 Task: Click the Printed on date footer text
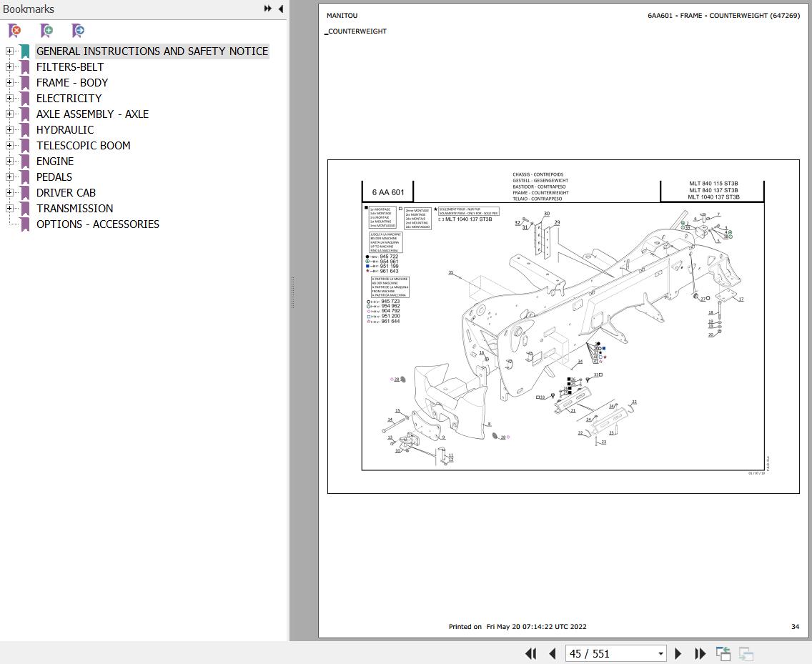518,626
